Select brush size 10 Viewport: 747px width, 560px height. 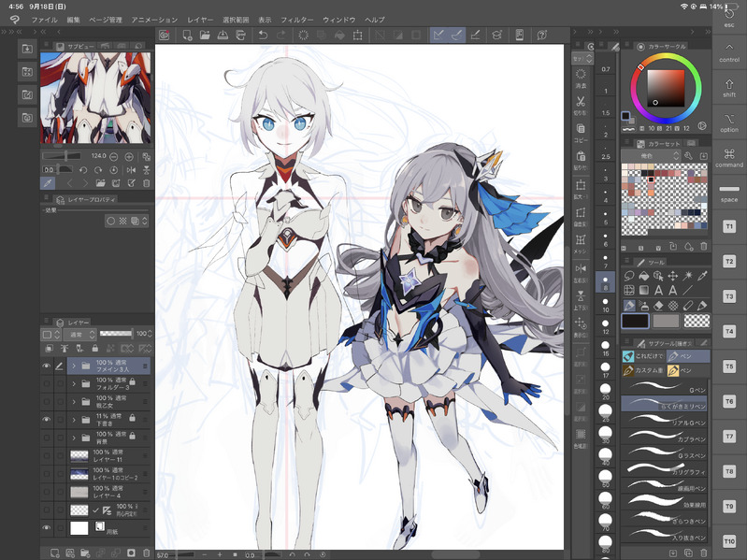pyautogui.click(x=606, y=305)
